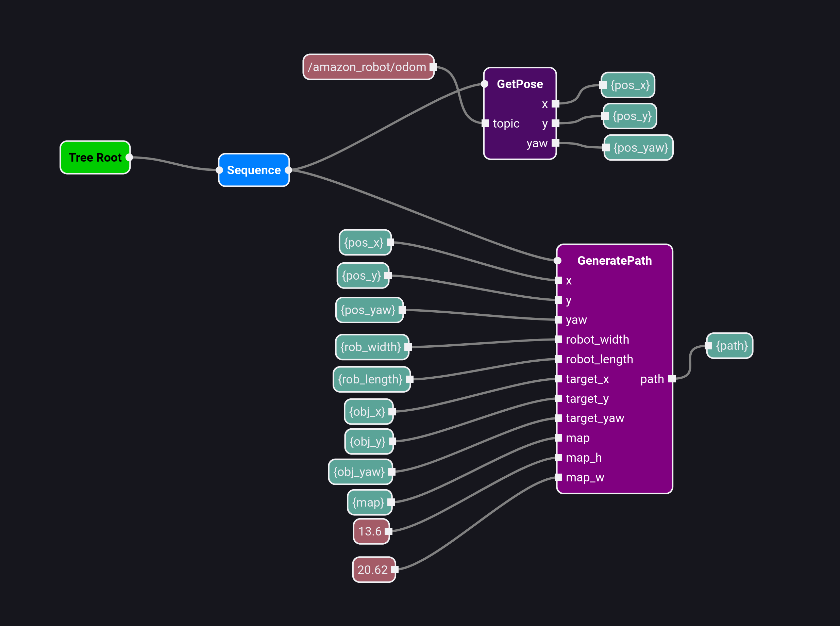Click the robot_length input port
Viewport: 840px width, 626px height.
coord(558,359)
